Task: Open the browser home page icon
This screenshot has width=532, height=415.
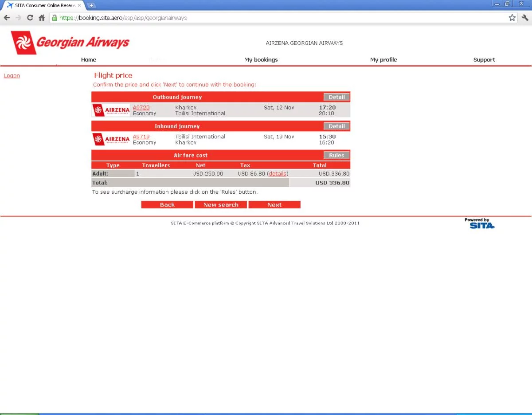Action: (x=42, y=18)
